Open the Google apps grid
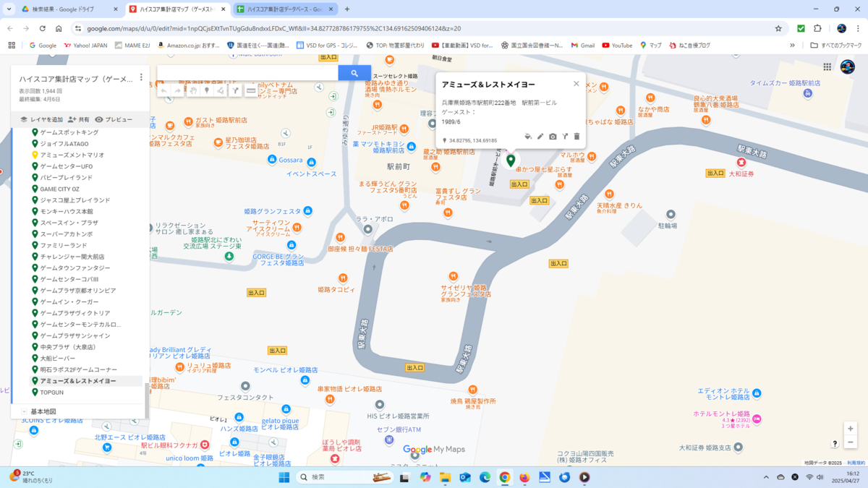 click(x=827, y=67)
